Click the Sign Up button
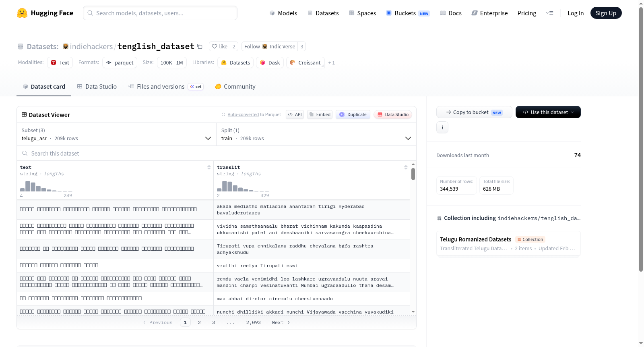Screen dimensions: 644x347 pyautogui.click(x=606, y=13)
